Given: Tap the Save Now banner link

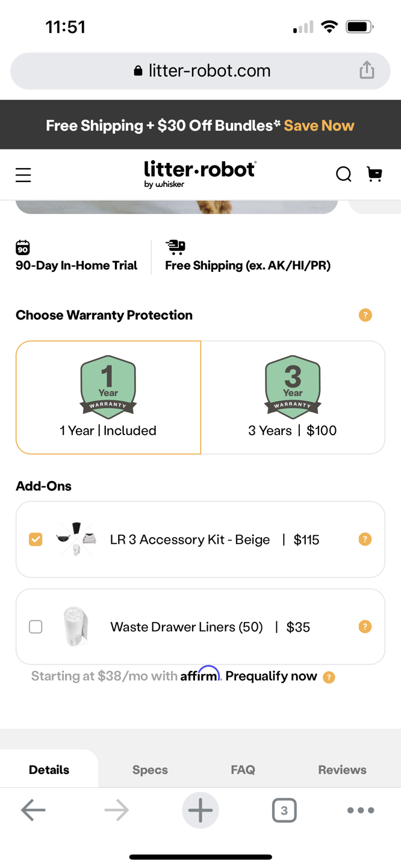Looking at the screenshot, I should click(x=319, y=125).
